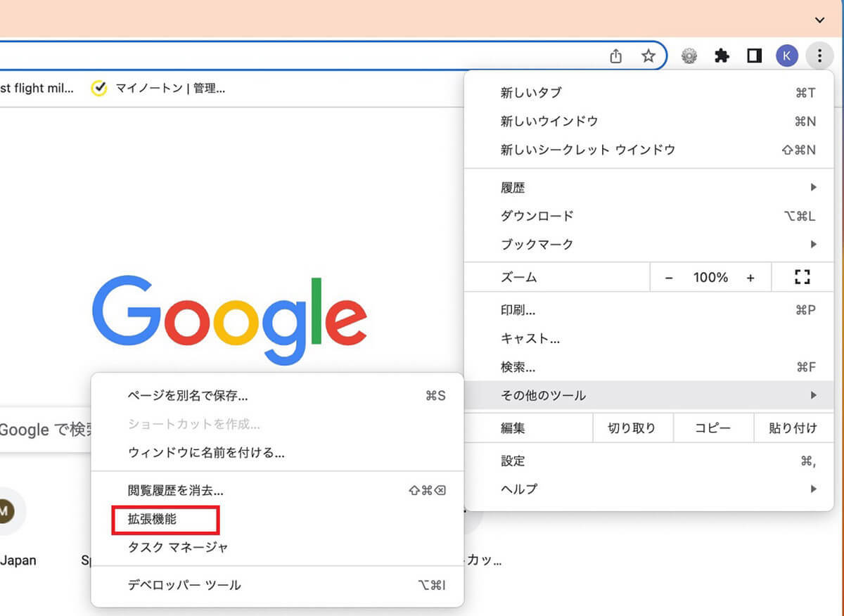This screenshot has width=844, height=616.
Task: Select 新しいウインドウ menu item
Action: [648, 121]
